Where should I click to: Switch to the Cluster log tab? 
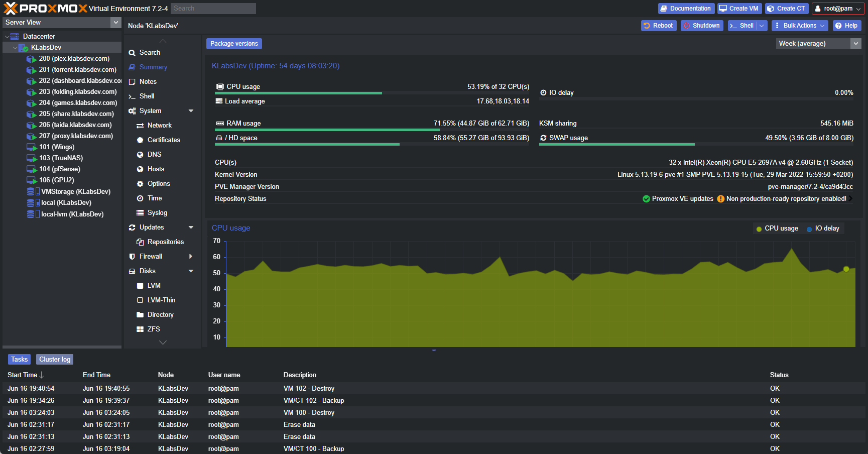54,359
